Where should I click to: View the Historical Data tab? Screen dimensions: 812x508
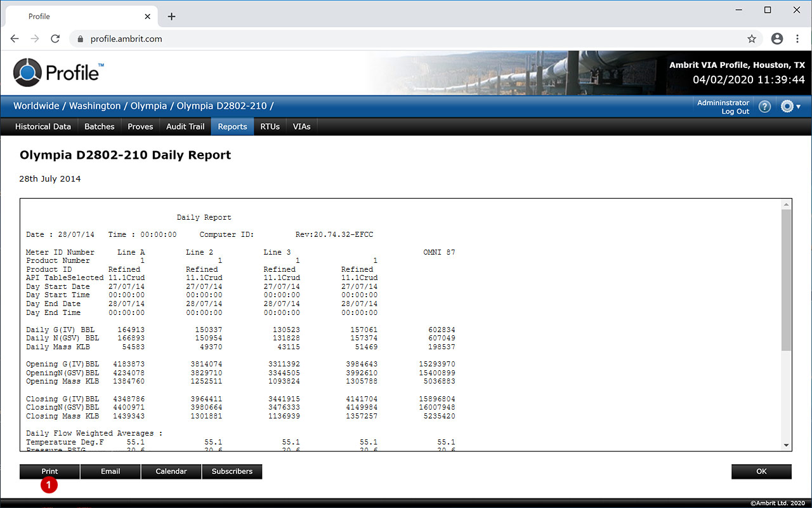[x=42, y=126]
